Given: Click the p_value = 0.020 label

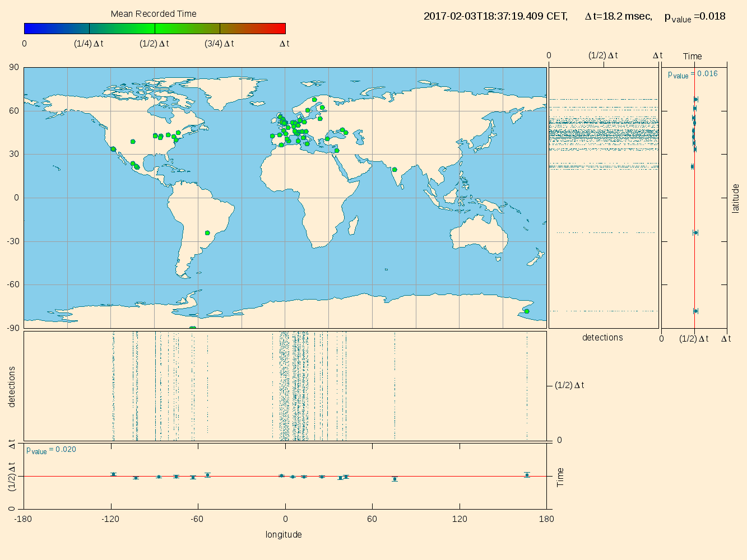Looking at the screenshot, I should (51, 450).
